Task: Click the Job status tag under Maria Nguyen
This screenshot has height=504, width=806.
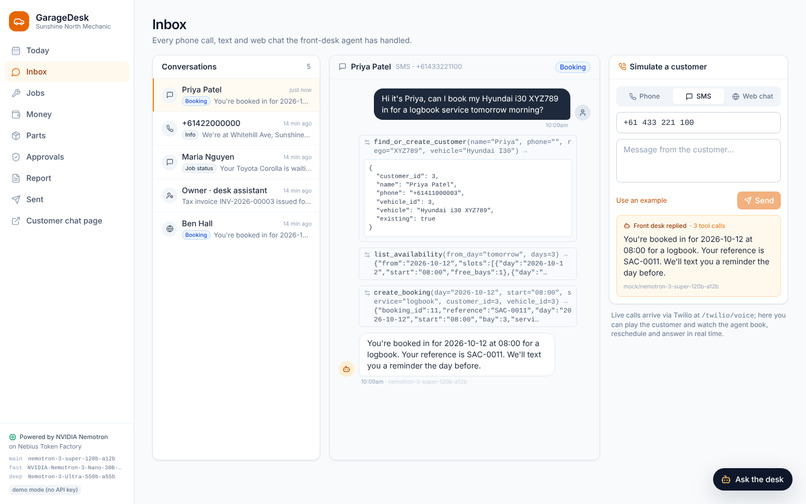Action: [199, 168]
